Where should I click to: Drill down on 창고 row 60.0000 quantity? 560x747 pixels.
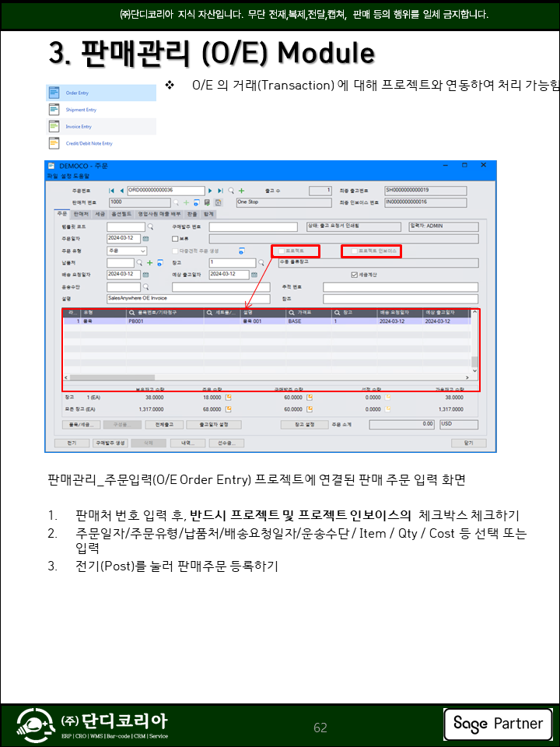click(x=310, y=397)
